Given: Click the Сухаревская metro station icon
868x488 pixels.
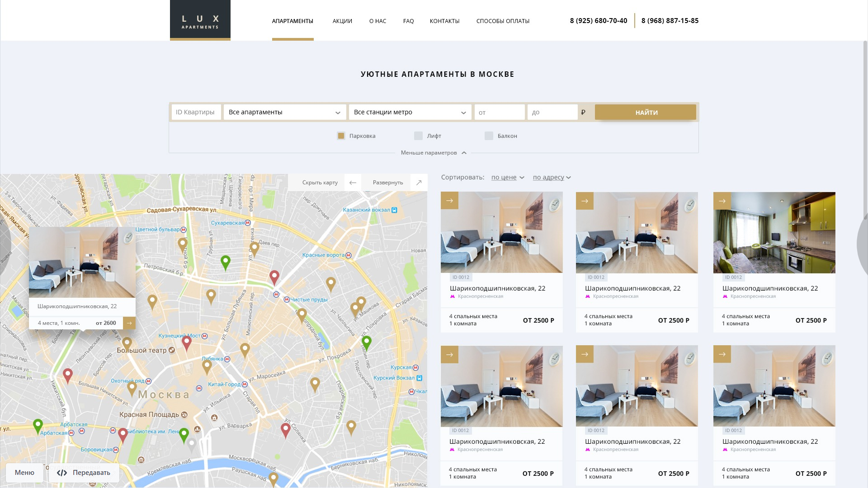Looking at the screenshot, I should click(x=248, y=223).
